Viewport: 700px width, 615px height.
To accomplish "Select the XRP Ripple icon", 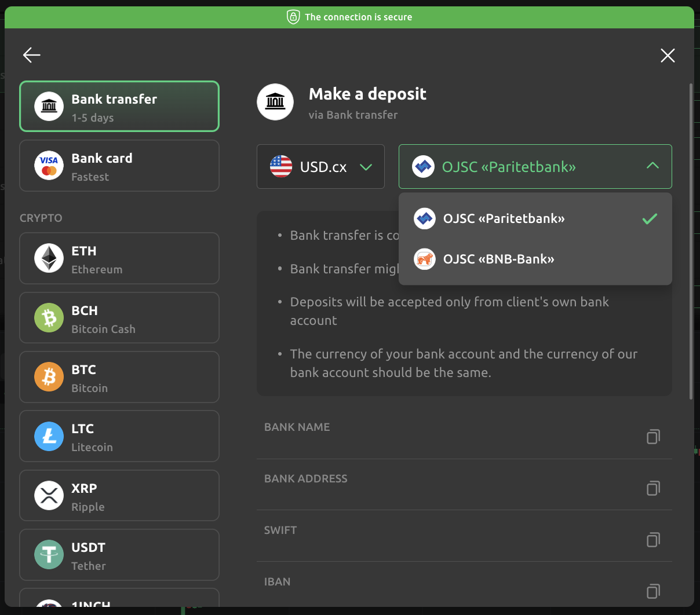I will click(49, 495).
